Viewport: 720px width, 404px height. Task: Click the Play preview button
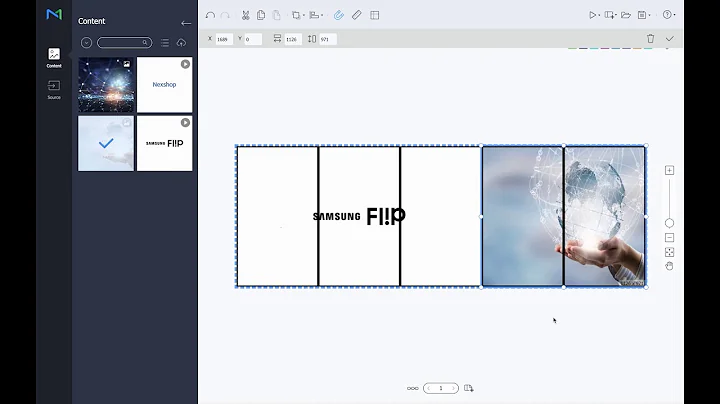point(592,15)
